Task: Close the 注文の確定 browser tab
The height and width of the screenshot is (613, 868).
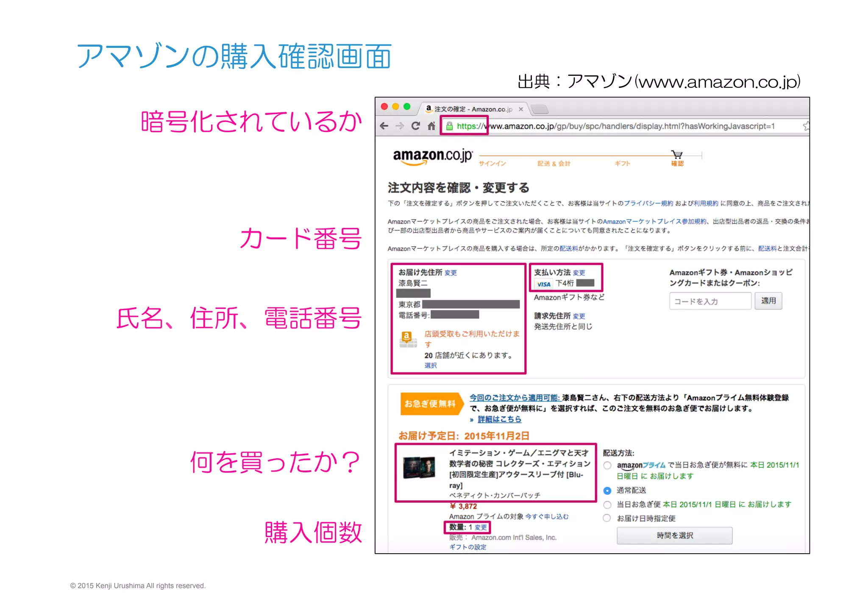Action: coord(521,109)
